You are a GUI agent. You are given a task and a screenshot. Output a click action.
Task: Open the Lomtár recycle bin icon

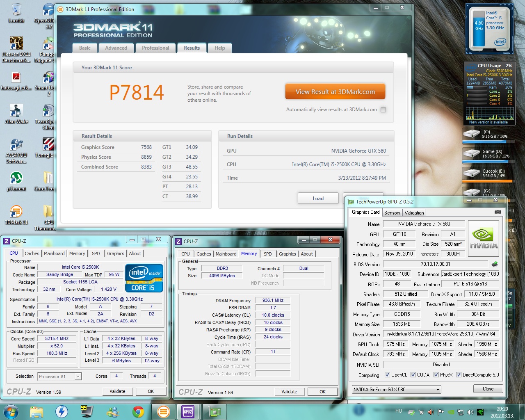click(16, 13)
